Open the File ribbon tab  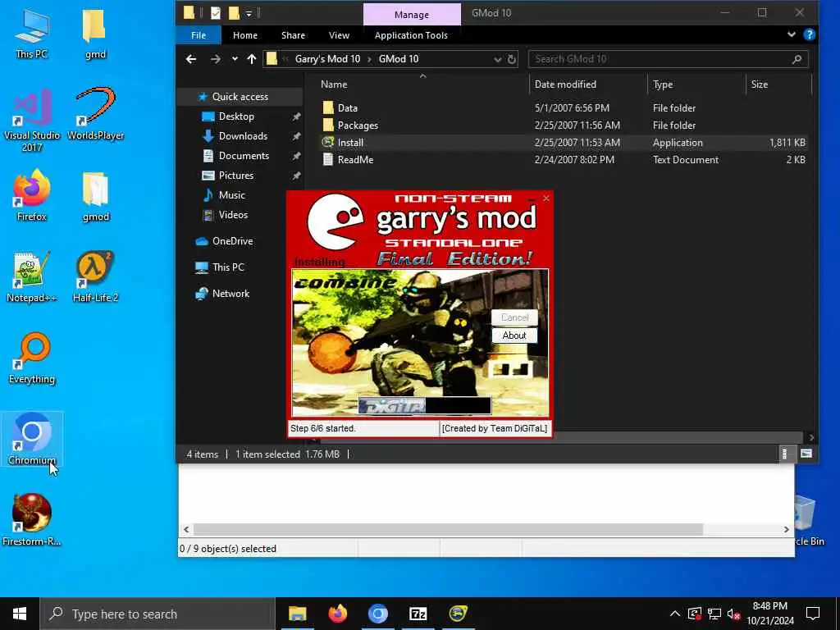(x=199, y=35)
